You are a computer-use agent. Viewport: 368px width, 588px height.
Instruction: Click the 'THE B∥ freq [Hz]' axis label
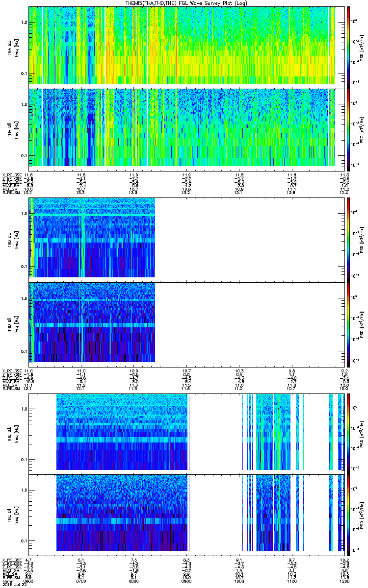(12, 514)
